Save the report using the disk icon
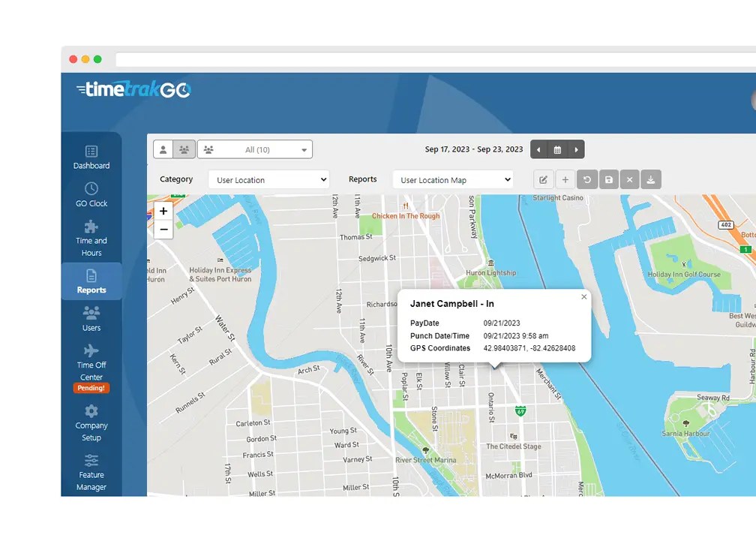The image size is (756, 538). tap(608, 179)
